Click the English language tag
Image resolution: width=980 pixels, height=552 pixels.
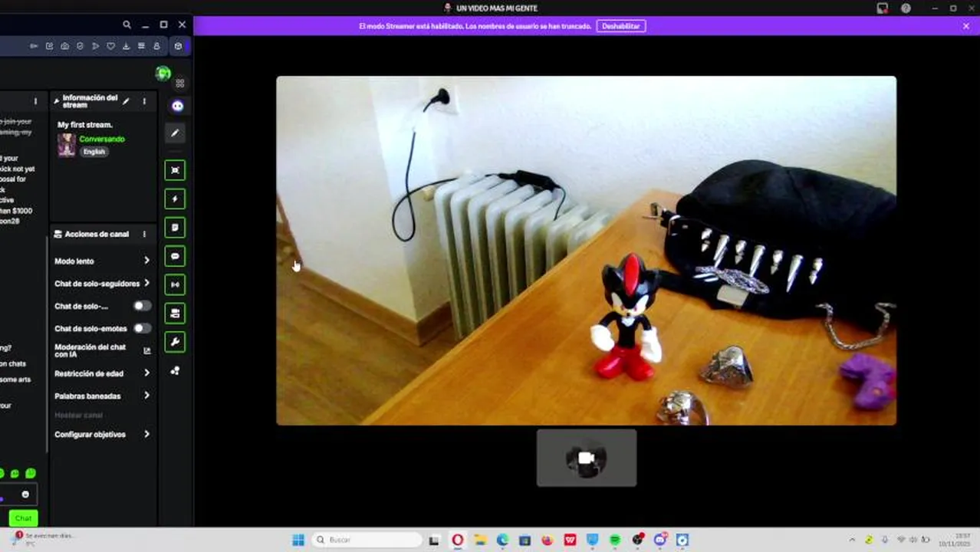pos(94,152)
